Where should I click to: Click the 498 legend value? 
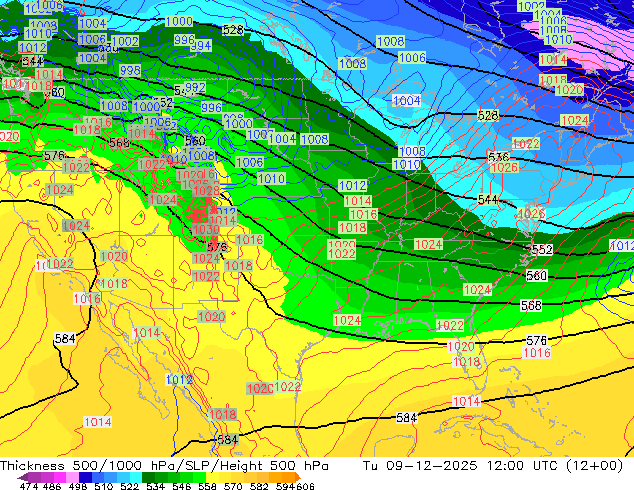77,486
